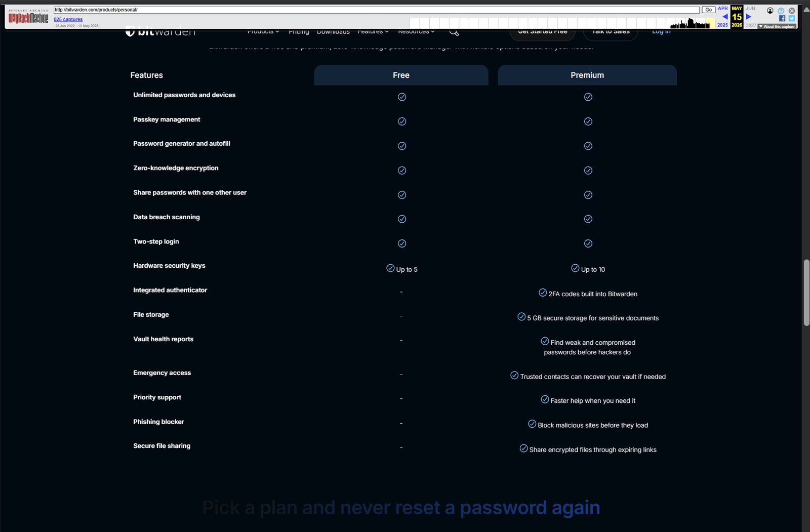Jump to the APR capture month

pos(723,9)
